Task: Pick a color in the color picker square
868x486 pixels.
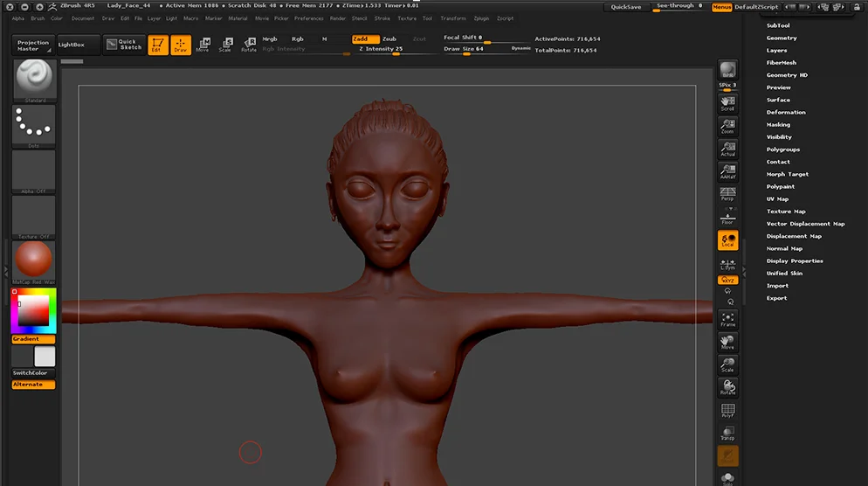Action: (x=33, y=311)
